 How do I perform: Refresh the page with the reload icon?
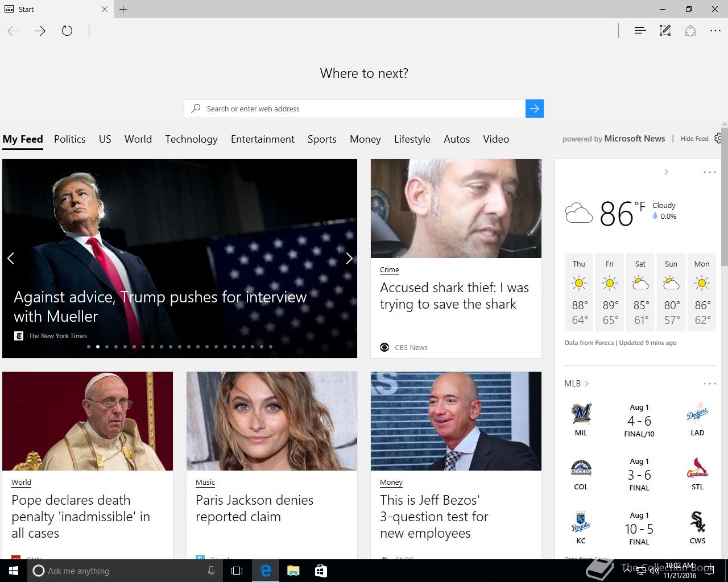(67, 31)
